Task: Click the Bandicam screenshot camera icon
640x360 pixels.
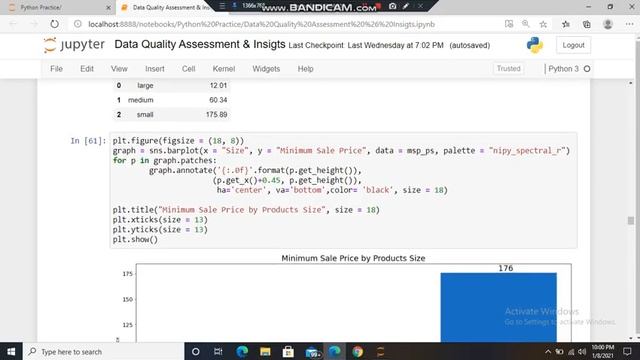Action: pos(392,6)
